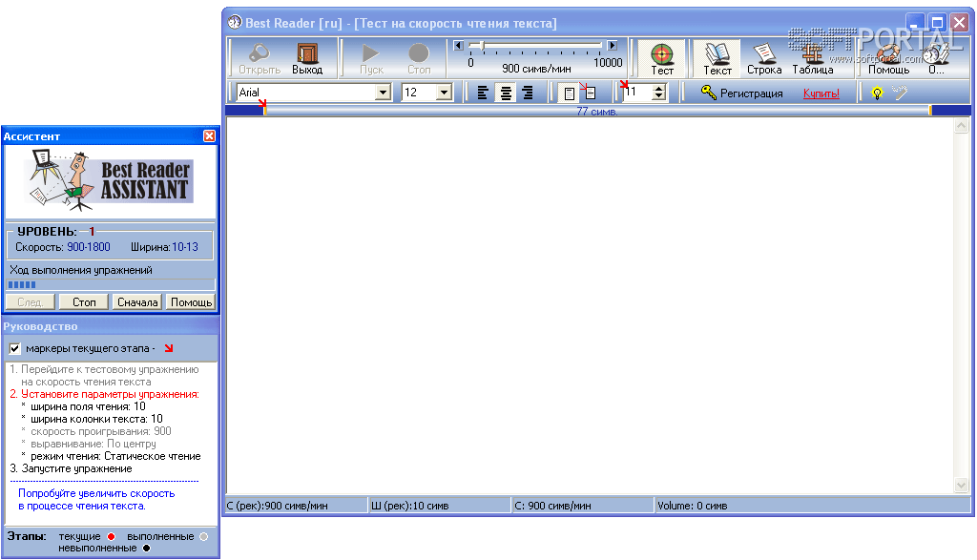The width and height of the screenshot is (977, 560).
Task: Click the width value '10-13' in Ассистент
Action: pos(185,247)
